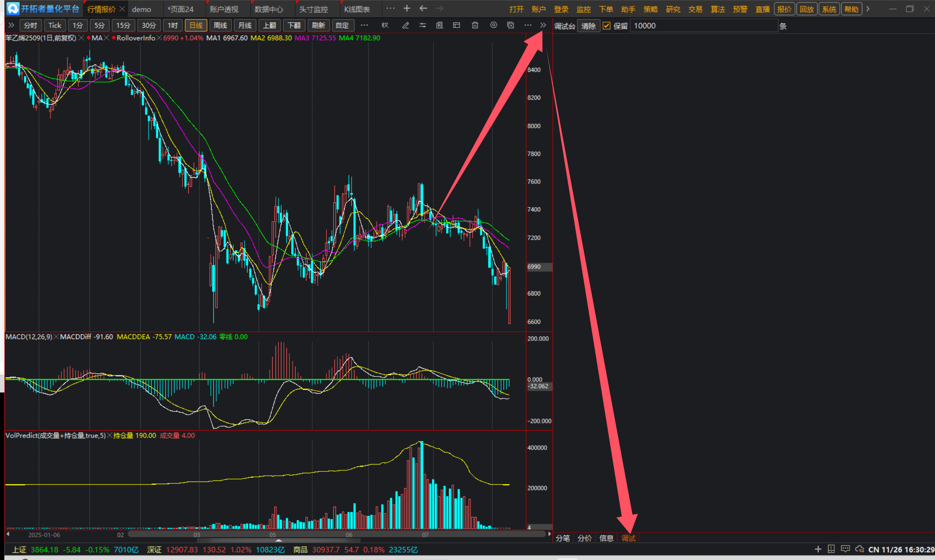Open chart settings sliders icon
The width and height of the screenshot is (935, 560).
[x=422, y=25]
